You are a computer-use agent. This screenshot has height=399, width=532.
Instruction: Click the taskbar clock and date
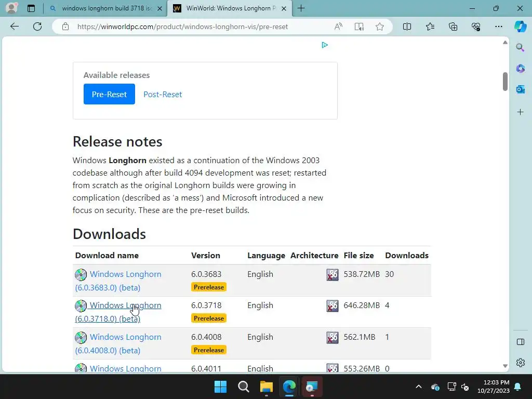click(494, 387)
